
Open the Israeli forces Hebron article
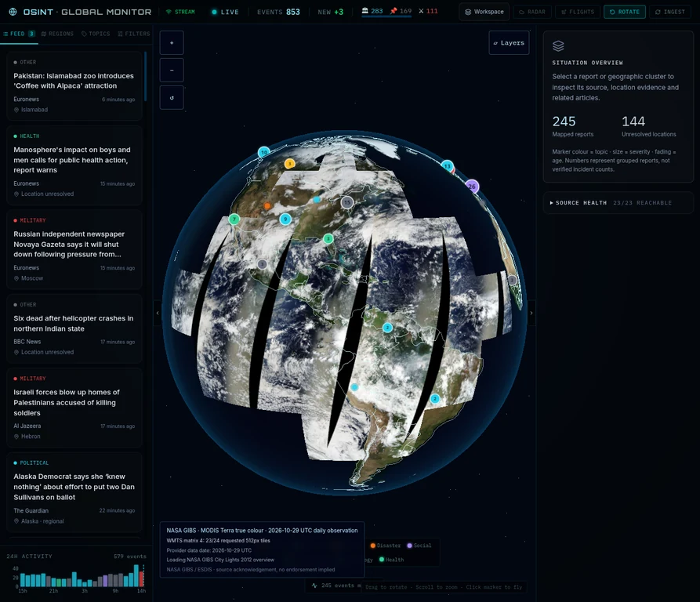(x=74, y=408)
